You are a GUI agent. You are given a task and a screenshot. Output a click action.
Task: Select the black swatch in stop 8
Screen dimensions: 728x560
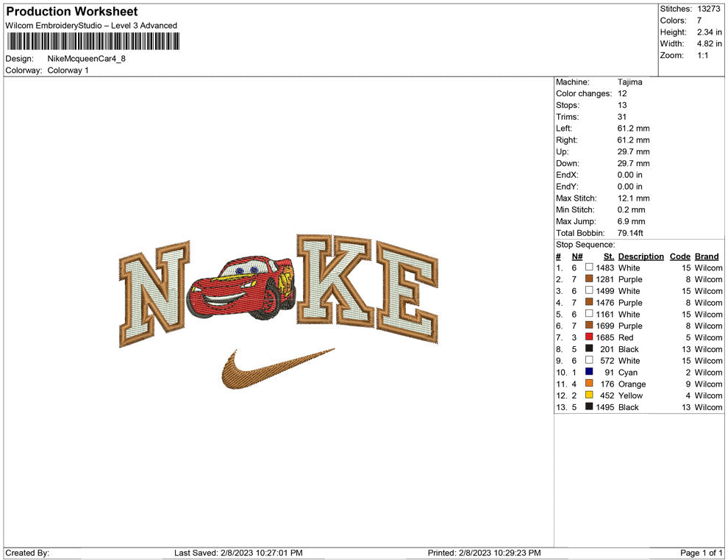tap(589, 348)
